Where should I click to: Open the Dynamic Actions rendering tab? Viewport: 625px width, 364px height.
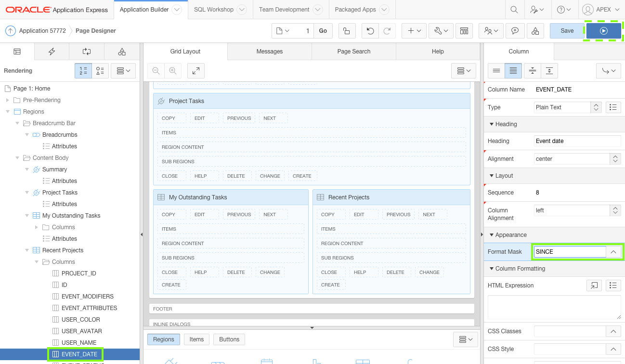coord(52,51)
